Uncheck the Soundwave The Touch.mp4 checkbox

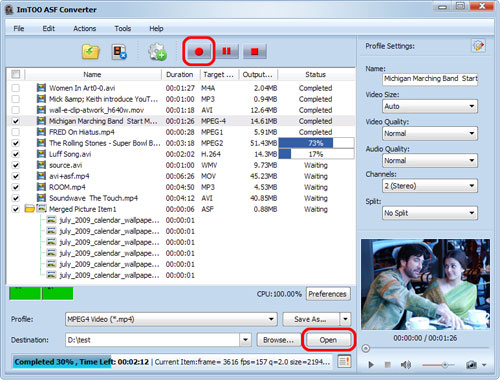click(16, 198)
